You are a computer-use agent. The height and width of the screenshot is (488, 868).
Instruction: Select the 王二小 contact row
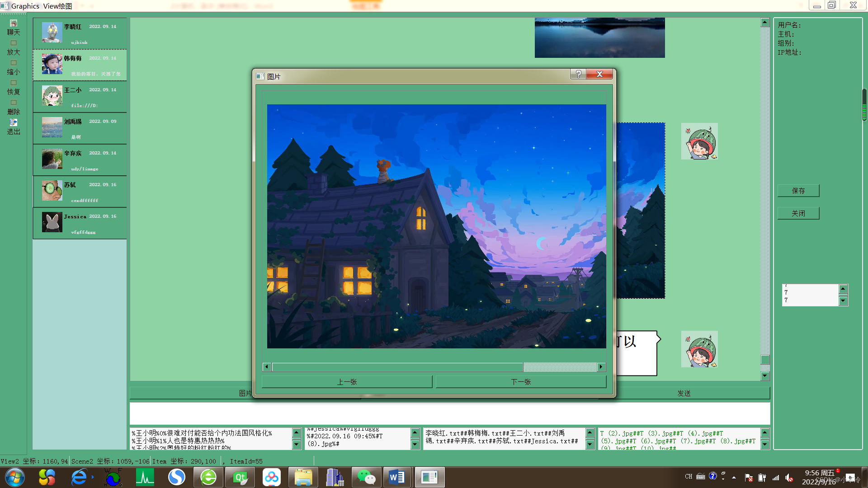pos(80,97)
